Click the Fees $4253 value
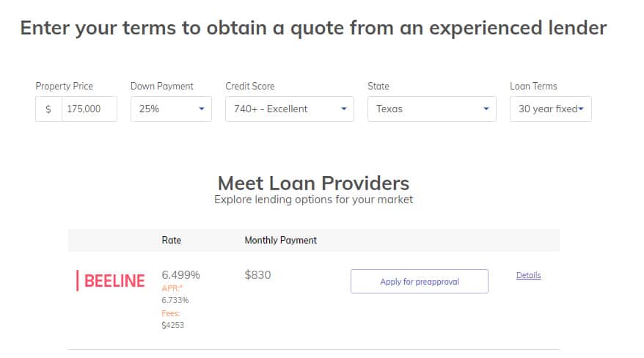 [x=172, y=325]
